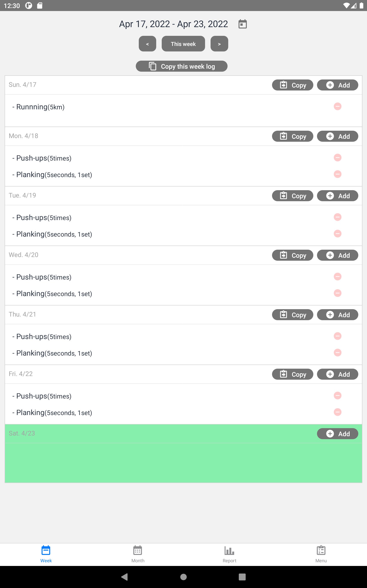The image size is (367, 588).
Task: Jump to This week
Action: (x=183, y=44)
